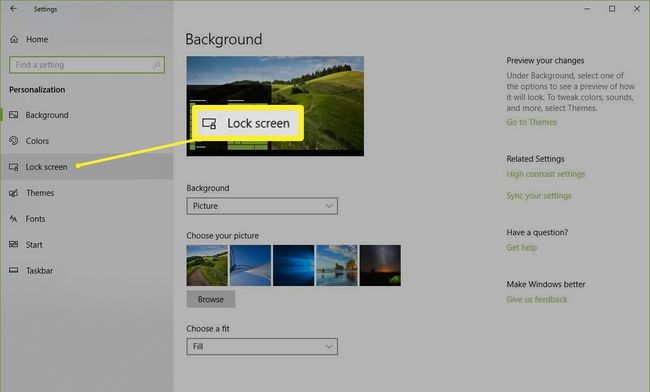Image resolution: width=650 pixels, height=392 pixels.
Task: Choose the night sky picture
Action: [380, 265]
